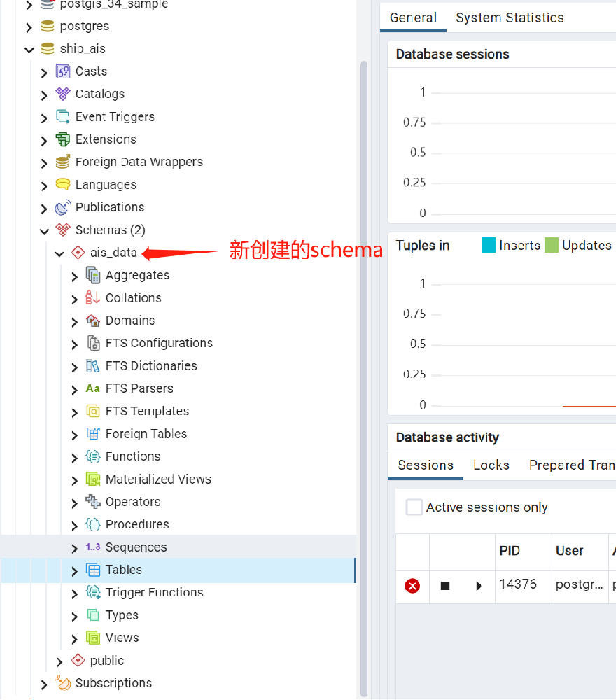Click the Functions icon
Viewport: 616px width, 700px height.
point(93,456)
